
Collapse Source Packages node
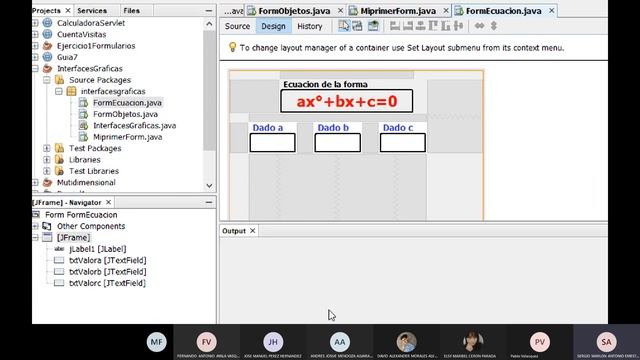tap(47, 80)
